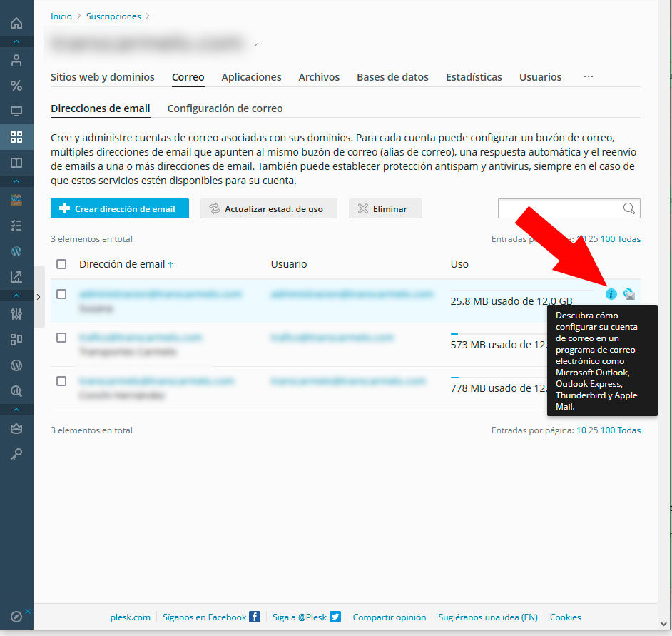Click the WordPress icon below the checklist icon
The width and height of the screenshot is (672, 636).
click(16, 251)
